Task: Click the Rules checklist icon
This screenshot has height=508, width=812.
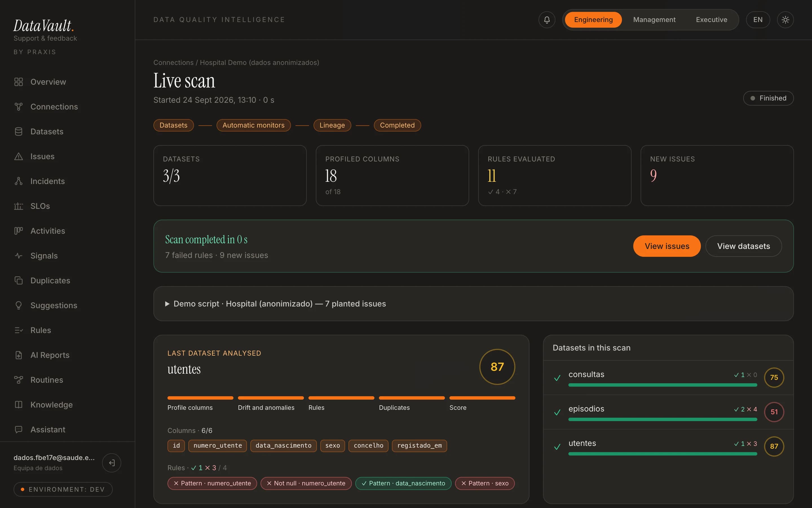Action: pyautogui.click(x=18, y=330)
